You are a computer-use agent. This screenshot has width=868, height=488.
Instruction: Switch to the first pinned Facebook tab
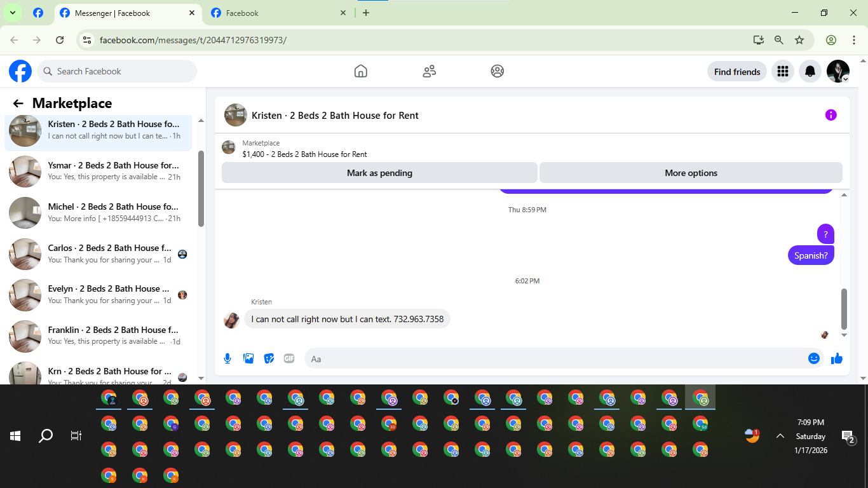(38, 13)
